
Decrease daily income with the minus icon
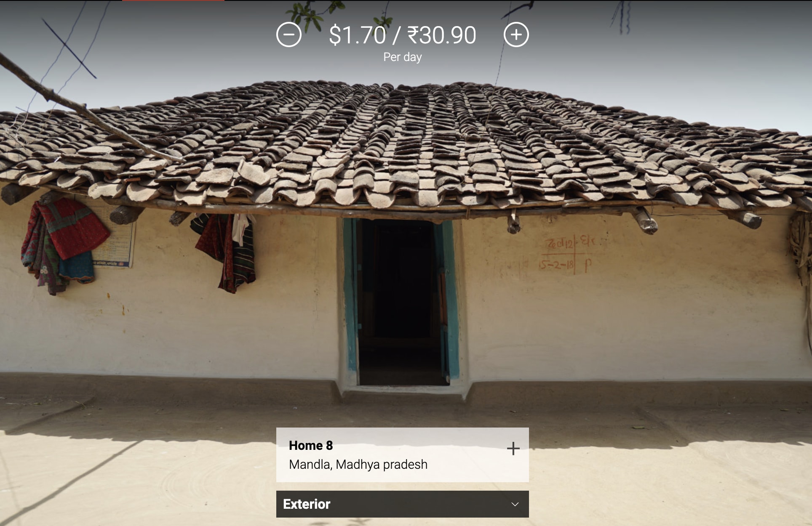point(289,35)
